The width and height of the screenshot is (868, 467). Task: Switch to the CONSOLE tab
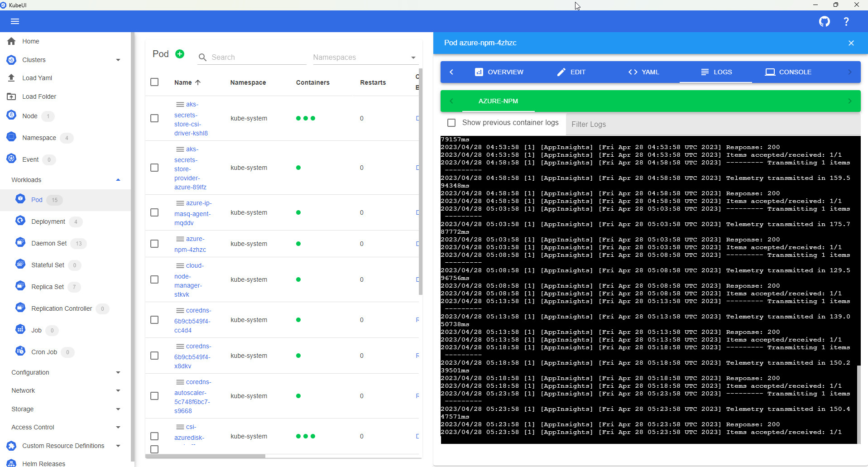point(788,72)
